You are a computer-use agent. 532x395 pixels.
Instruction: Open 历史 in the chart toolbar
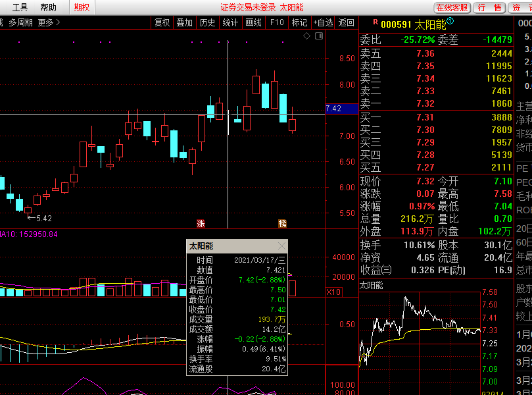[x=207, y=23]
